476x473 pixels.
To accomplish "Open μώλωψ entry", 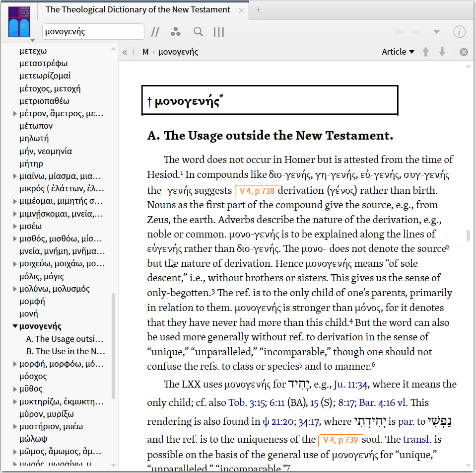I will coord(33,439).
